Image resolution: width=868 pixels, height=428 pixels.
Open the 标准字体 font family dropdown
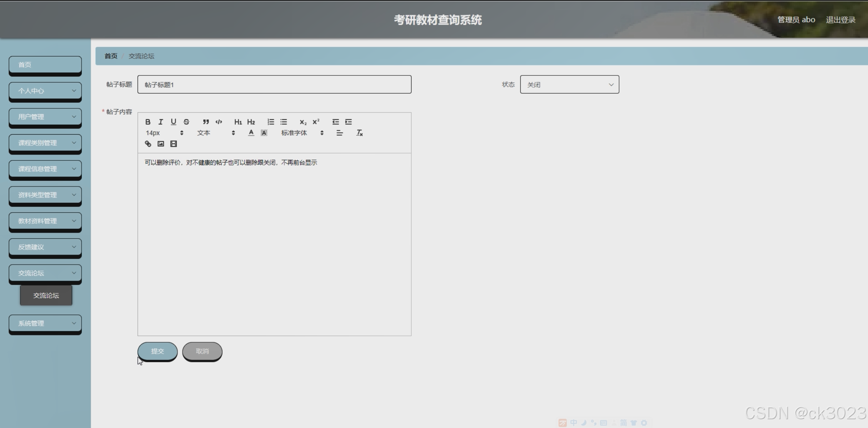coord(302,133)
